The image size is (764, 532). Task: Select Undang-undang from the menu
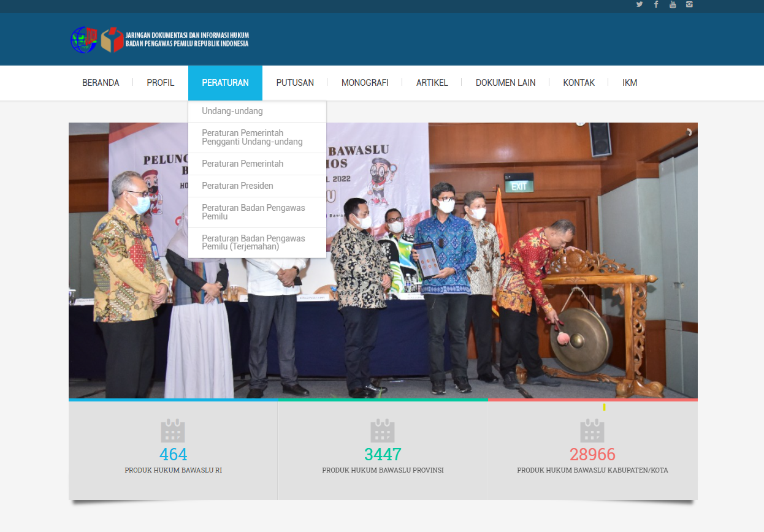tap(233, 111)
